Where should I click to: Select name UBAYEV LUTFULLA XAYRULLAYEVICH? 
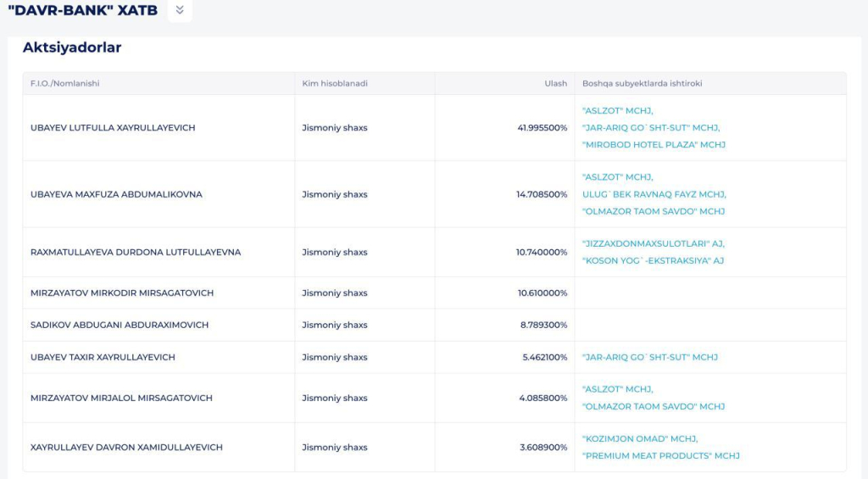113,128
